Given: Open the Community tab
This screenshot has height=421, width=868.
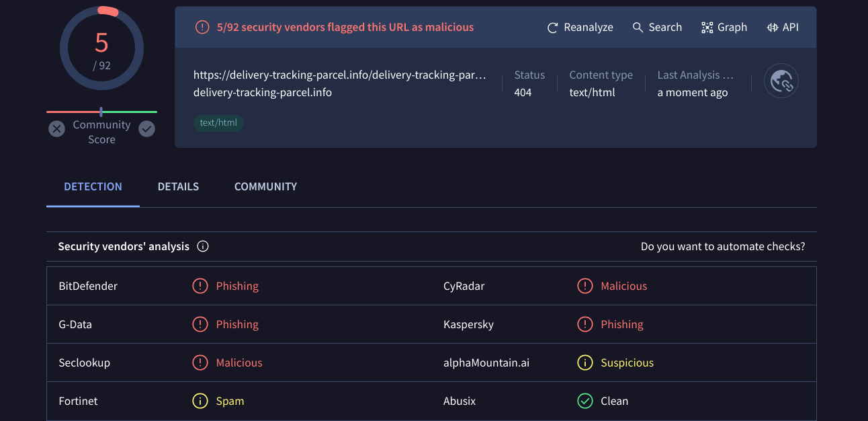Looking at the screenshot, I should pyautogui.click(x=265, y=186).
